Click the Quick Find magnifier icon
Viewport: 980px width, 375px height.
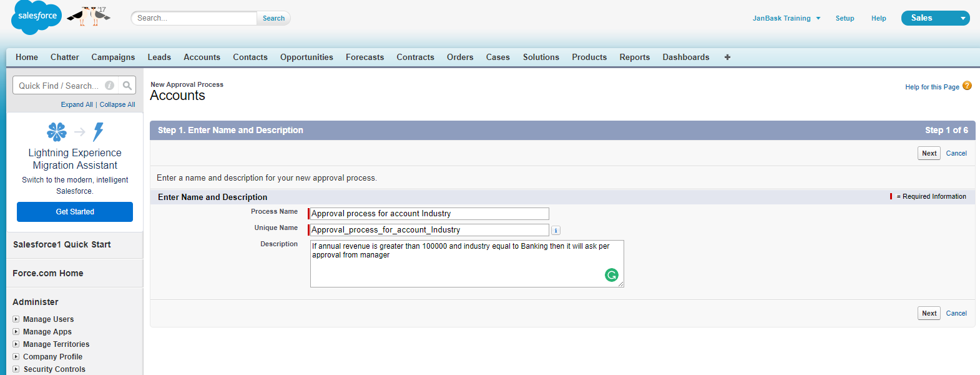click(x=127, y=86)
